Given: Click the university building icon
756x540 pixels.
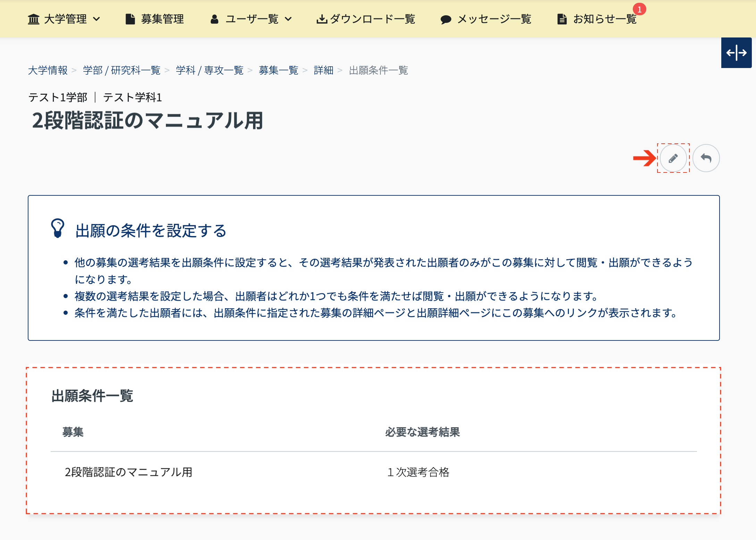Looking at the screenshot, I should (x=33, y=19).
